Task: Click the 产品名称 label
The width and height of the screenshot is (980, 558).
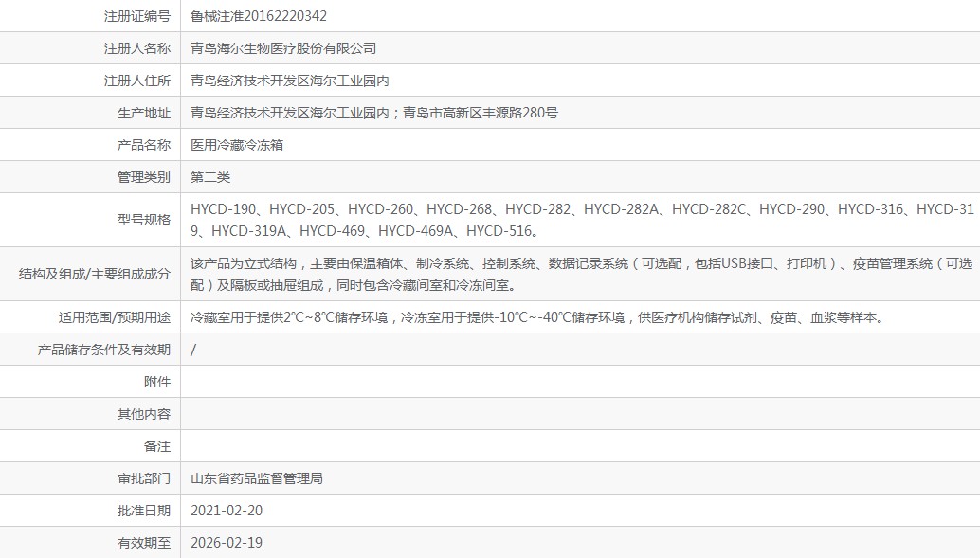Action: click(x=144, y=145)
